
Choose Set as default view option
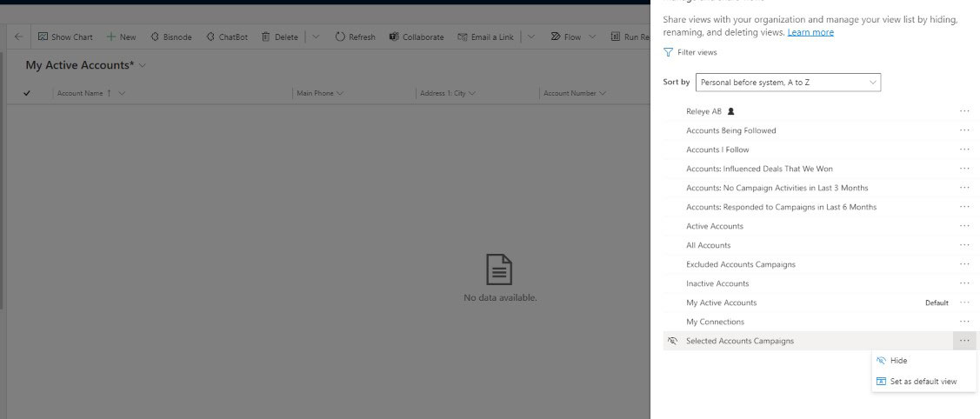(x=923, y=382)
